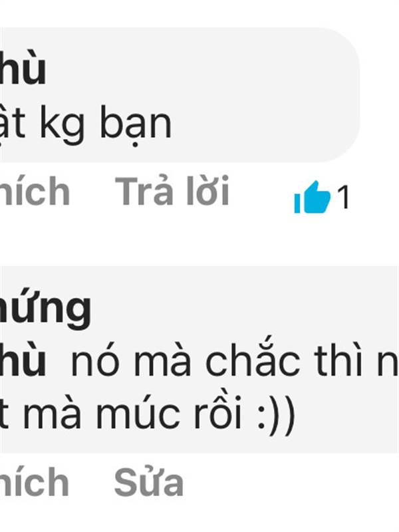Open the reaction count showing 1
The width and height of the screenshot is (399, 532).
point(343,198)
